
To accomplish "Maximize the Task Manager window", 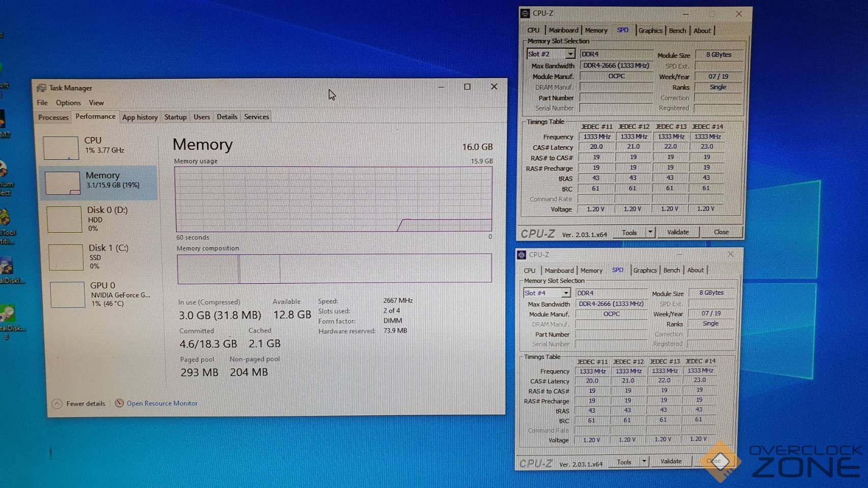I will [x=467, y=87].
